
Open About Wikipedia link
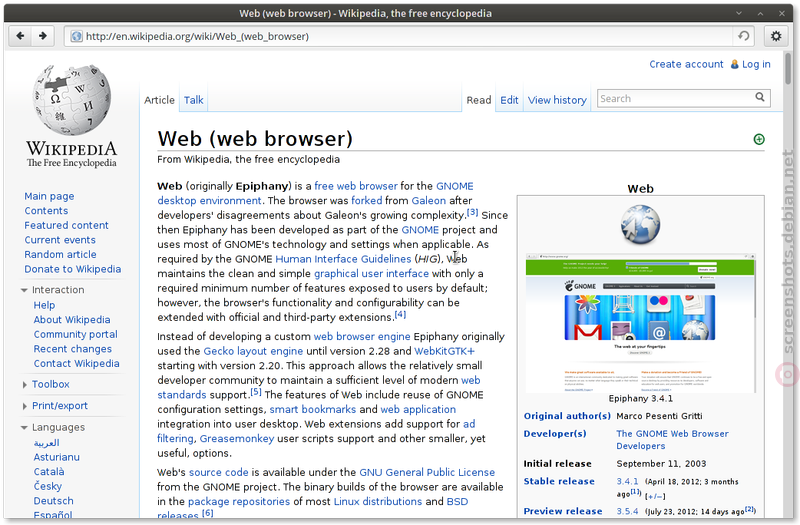tap(72, 319)
